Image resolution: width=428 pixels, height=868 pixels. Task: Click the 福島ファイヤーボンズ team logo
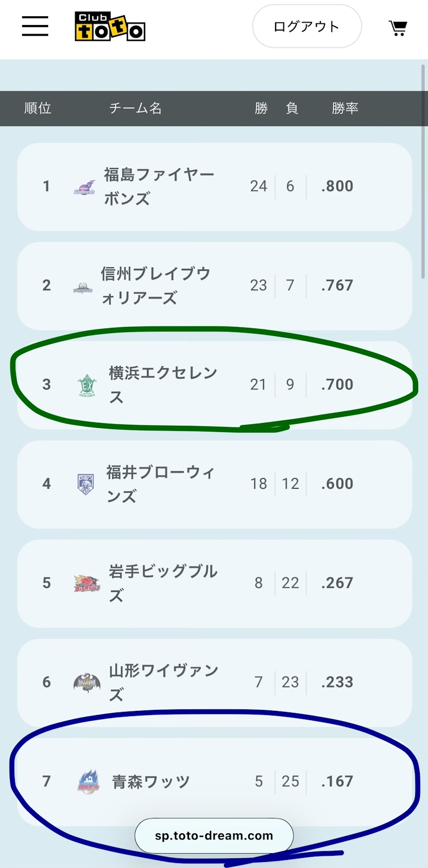click(85, 188)
